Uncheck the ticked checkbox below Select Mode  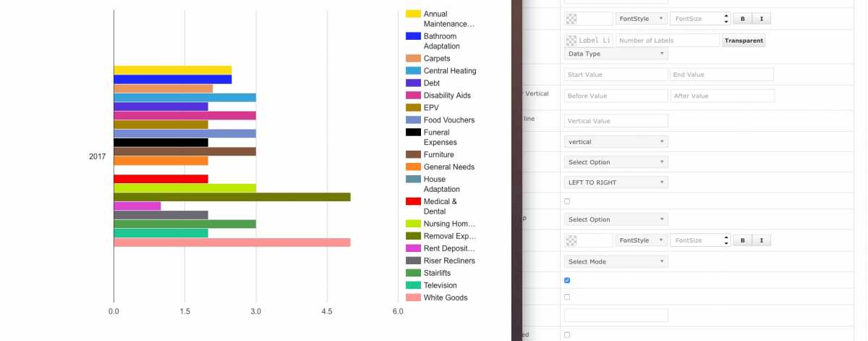(567, 280)
